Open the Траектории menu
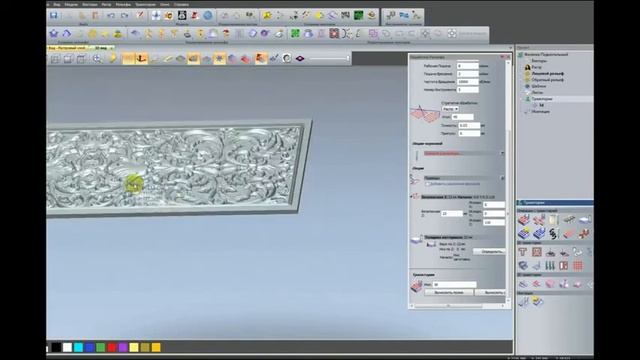 [145, 4]
